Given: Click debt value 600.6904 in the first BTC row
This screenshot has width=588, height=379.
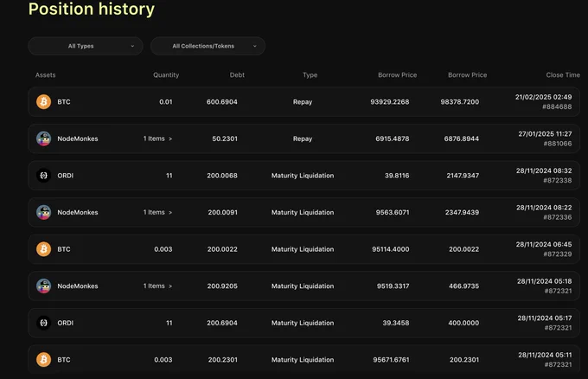Looking at the screenshot, I should tap(221, 102).
